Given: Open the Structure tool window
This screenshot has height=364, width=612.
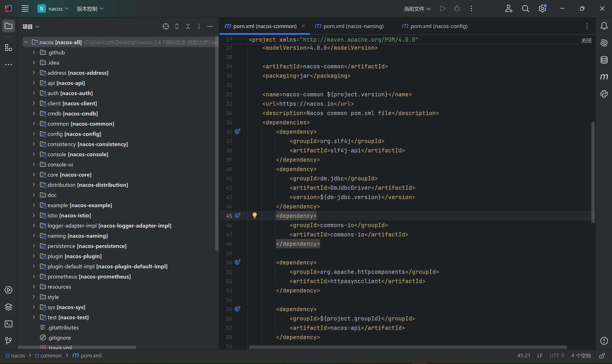Looking at the screenshot, I should [x=9, y=48].
